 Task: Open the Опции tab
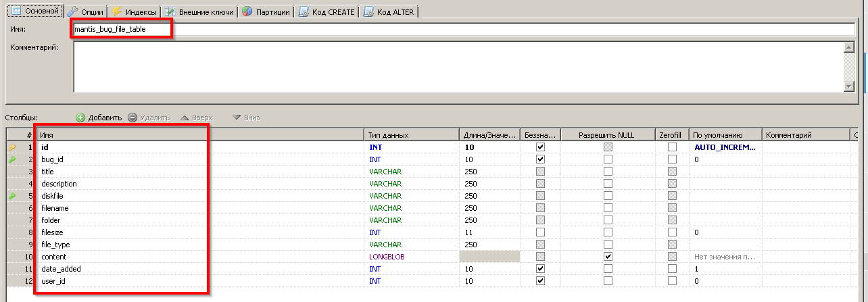click(x=86, y=11)
